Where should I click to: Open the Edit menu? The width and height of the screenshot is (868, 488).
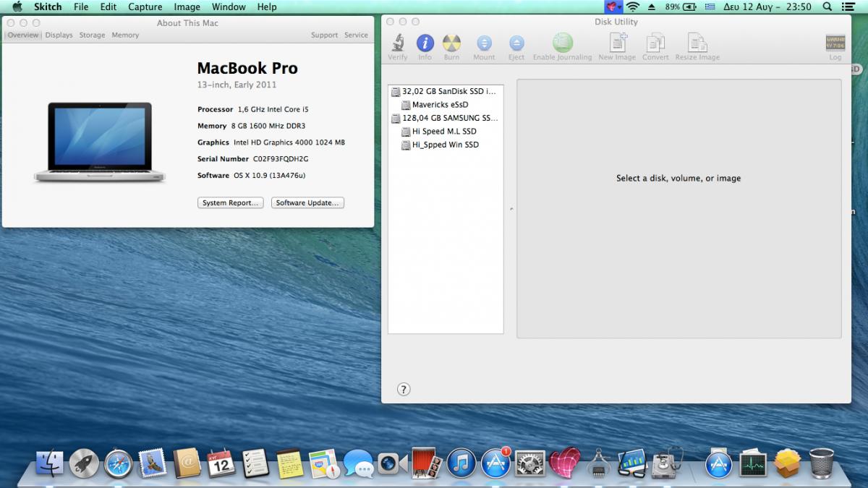coord(109,7)
